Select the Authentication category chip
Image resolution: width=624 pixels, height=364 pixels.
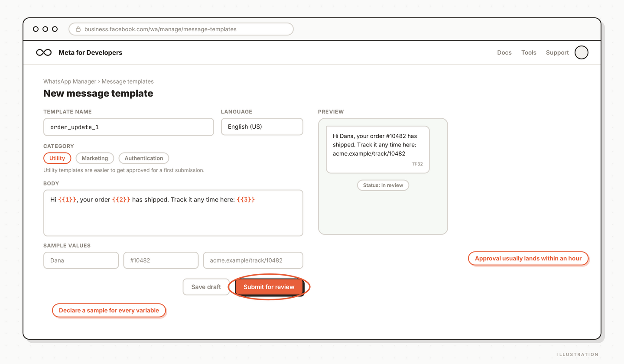tap(144, 158)
